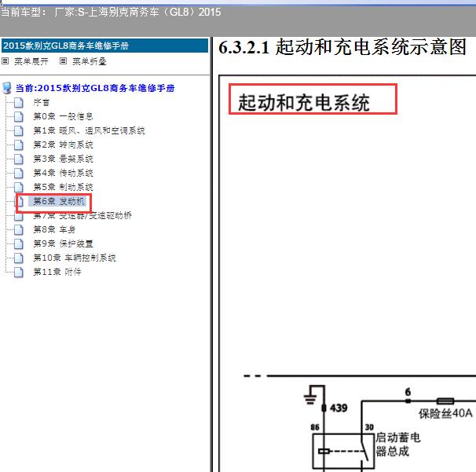
Task: Collapse all menus with 菜单折叠
Action: click(x=90, y=61)
